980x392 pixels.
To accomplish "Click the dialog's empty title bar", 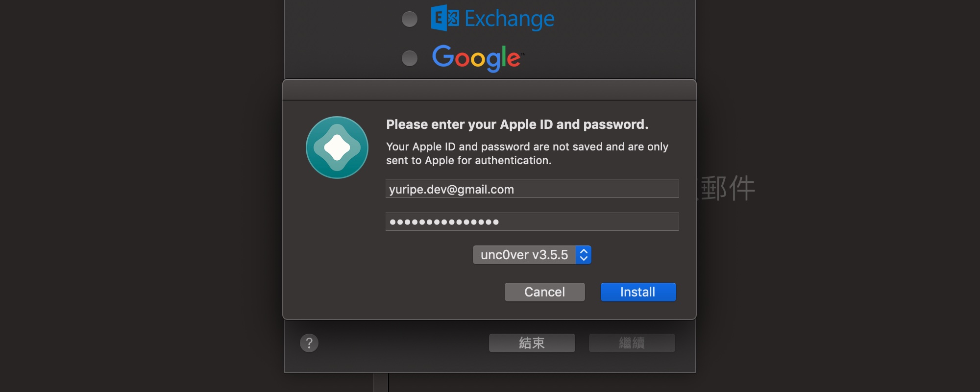I will [x=489, y=90].
